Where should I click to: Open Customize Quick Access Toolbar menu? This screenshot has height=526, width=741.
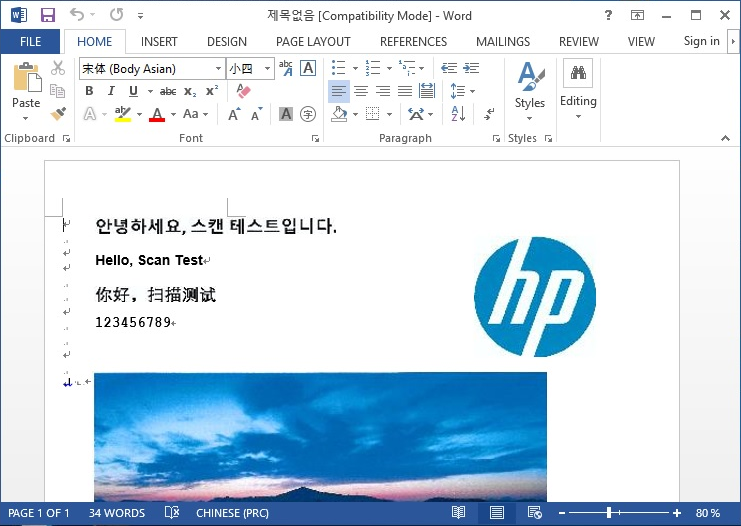(140, 16)
